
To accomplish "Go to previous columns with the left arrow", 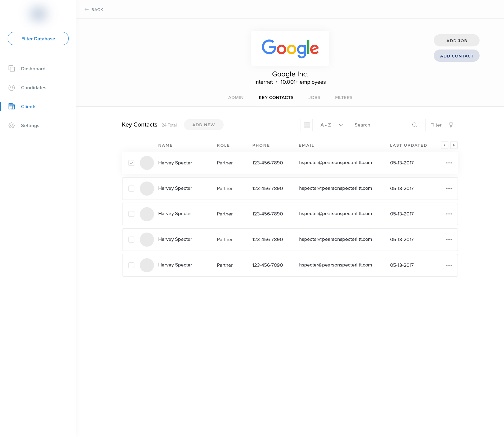I will [x=445, y=145].
